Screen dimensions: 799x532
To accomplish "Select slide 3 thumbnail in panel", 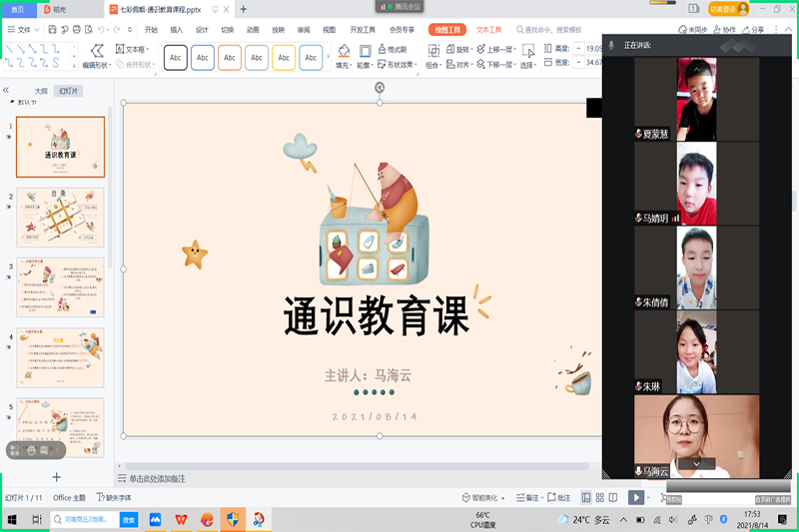I will point(60,286).
